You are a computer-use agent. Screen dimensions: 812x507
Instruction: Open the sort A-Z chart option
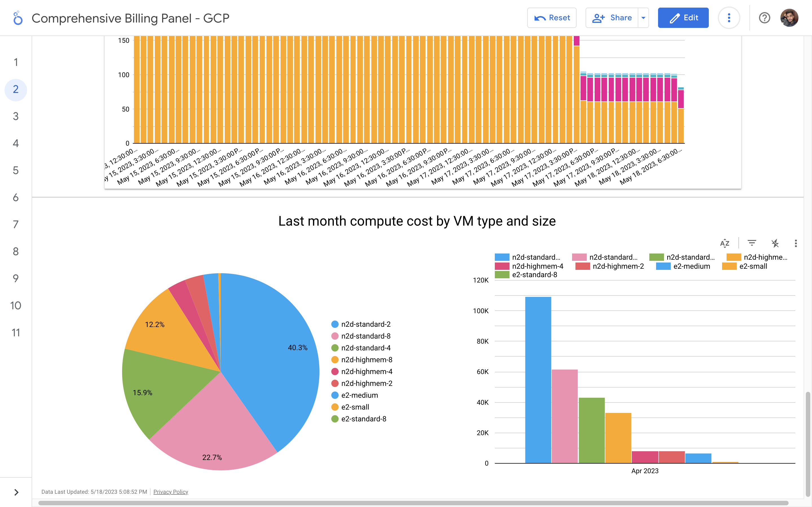point(724,243)
